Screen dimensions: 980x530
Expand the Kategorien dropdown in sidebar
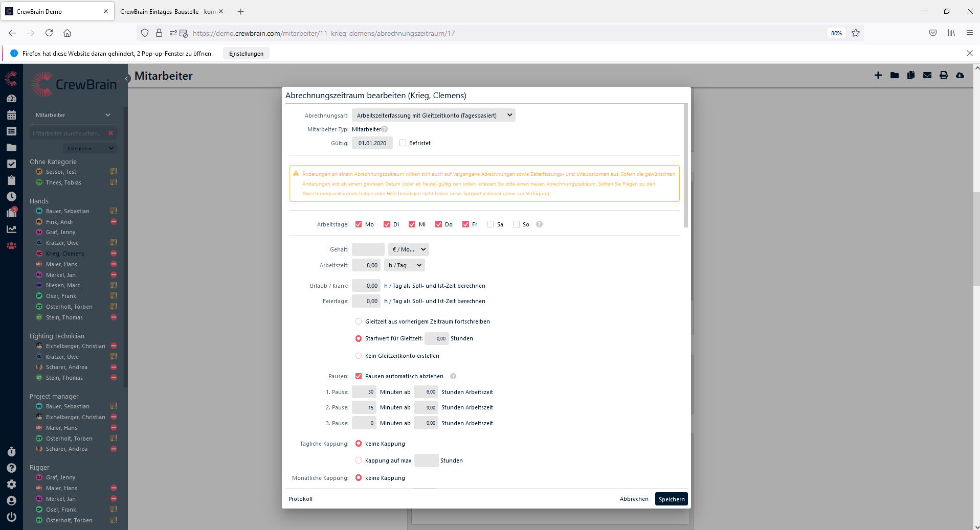(x=90, y=148)
